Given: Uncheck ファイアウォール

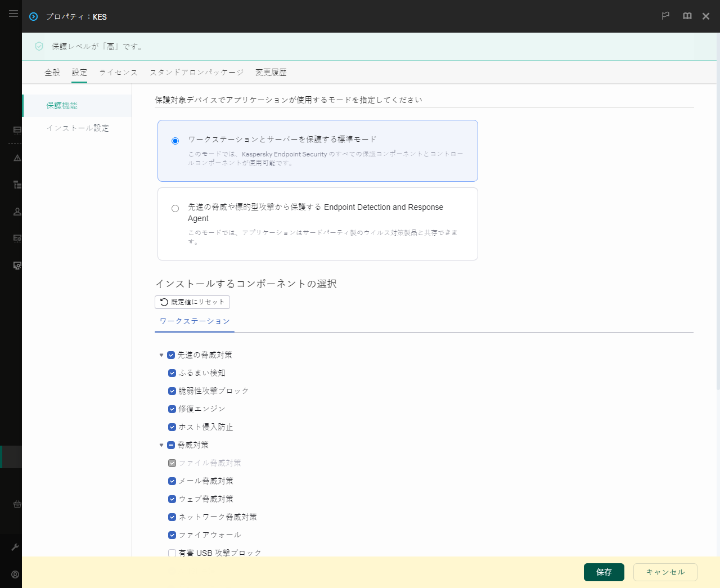Looking at the screenshot, I should 172,535.
